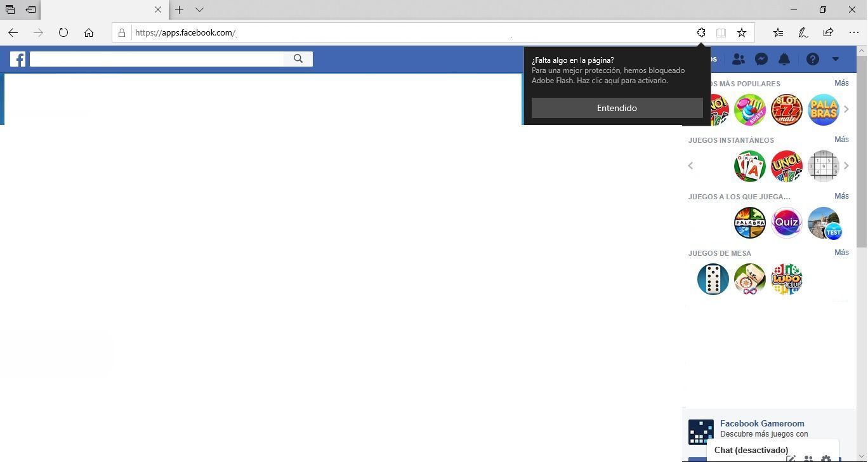Screen dimensions: 868x462
Task: Click the Facebook logo icon
Action: (17, 59)
